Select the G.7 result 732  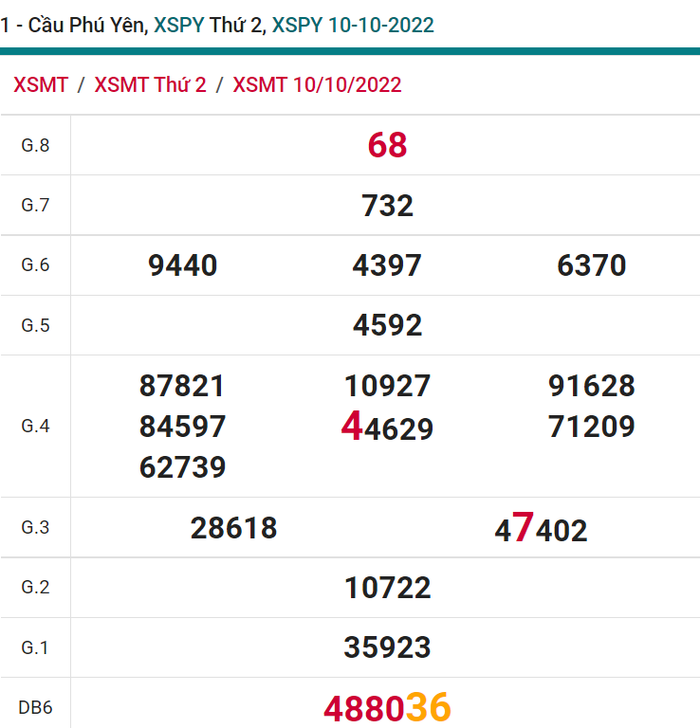(387, 206)
